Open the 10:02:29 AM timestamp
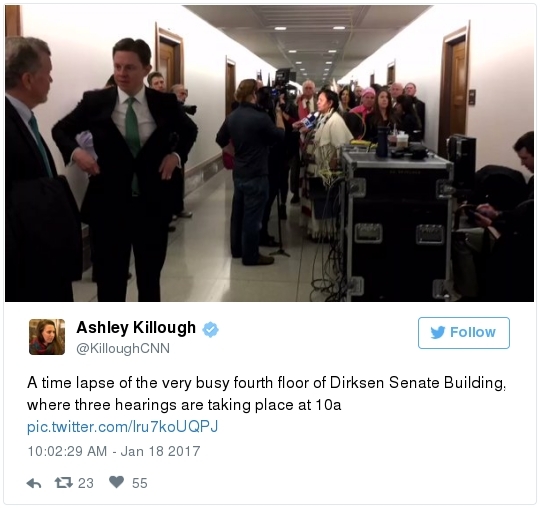The height and width of the screenshot is (508, 540). [67, 451]
